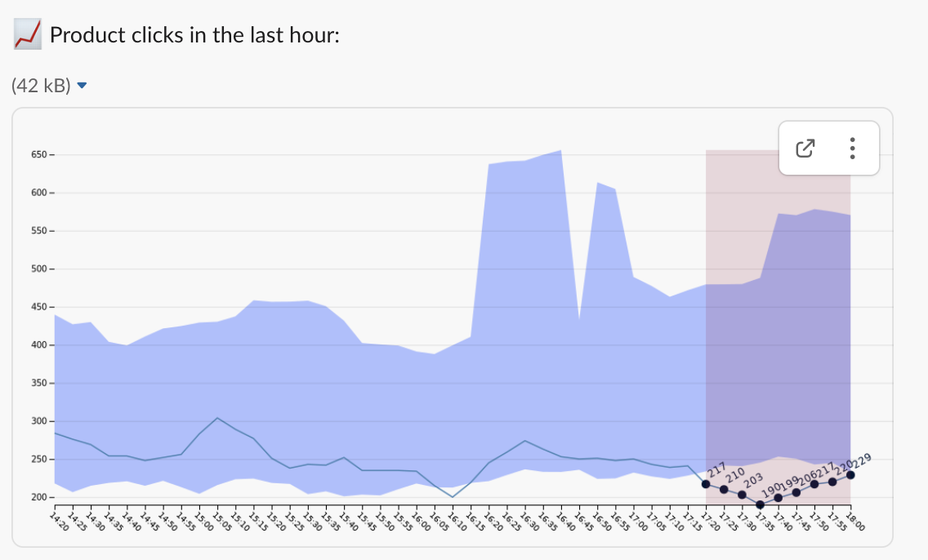Click the 217 data point on the chart
This screenshot has width=928, height=560.
click(x=706, y=484)
